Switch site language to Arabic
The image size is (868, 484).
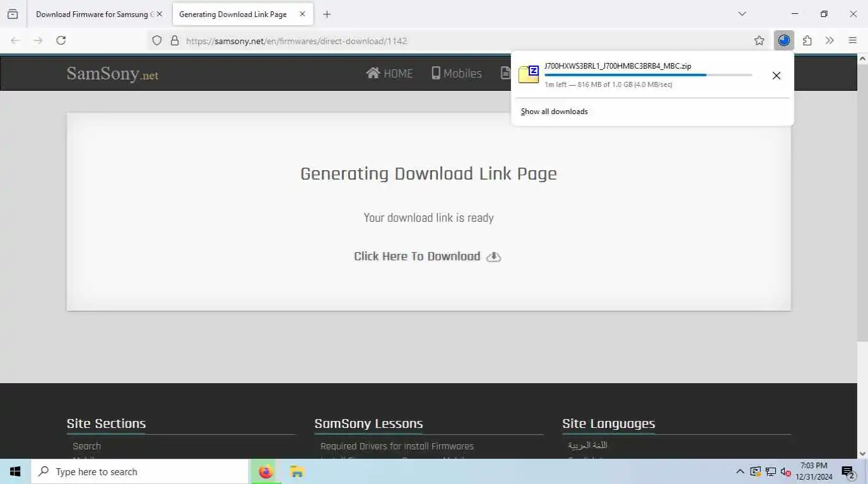(587, 446)
